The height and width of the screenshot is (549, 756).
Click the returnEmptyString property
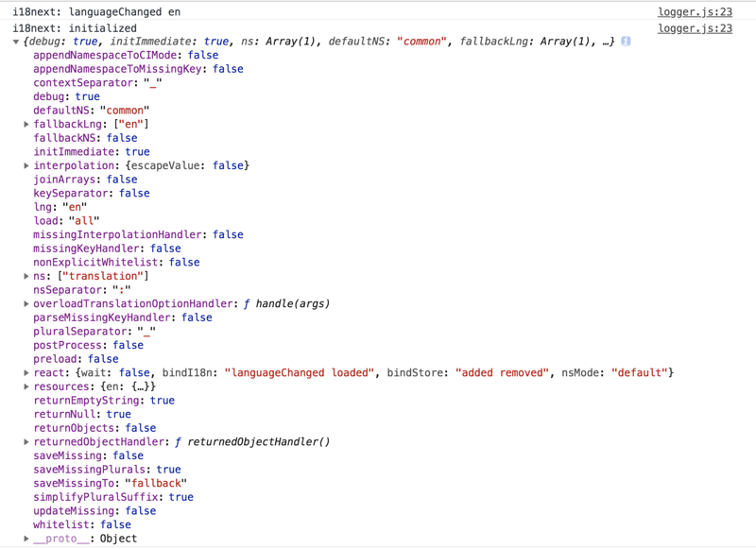[104, 401]
